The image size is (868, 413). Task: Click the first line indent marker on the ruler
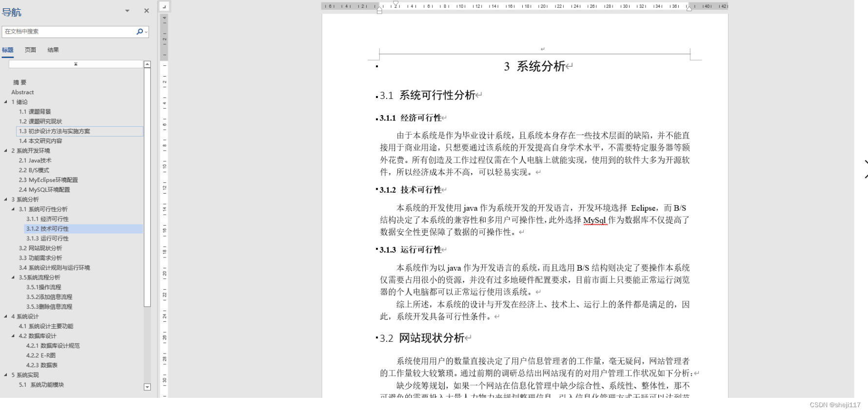pyautogui.click(x=395, y=3)
